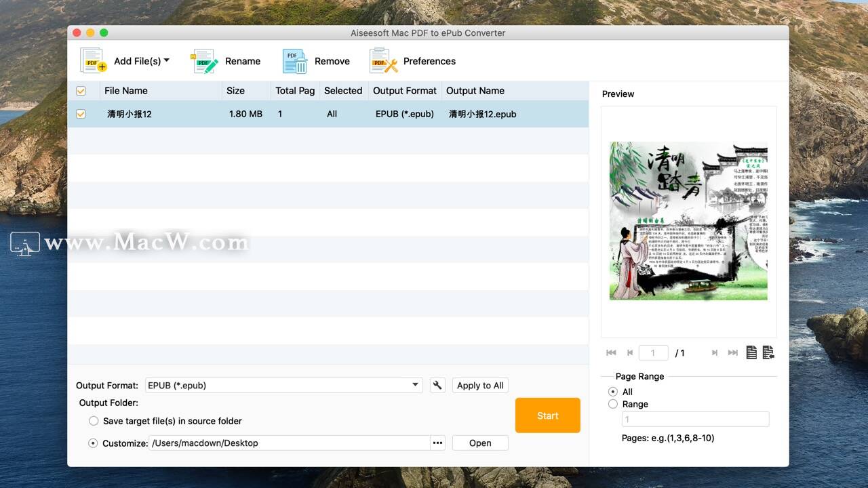Toggle the checkbox for 清明小报12
868x488 pixels.
[x=81, y=114]
